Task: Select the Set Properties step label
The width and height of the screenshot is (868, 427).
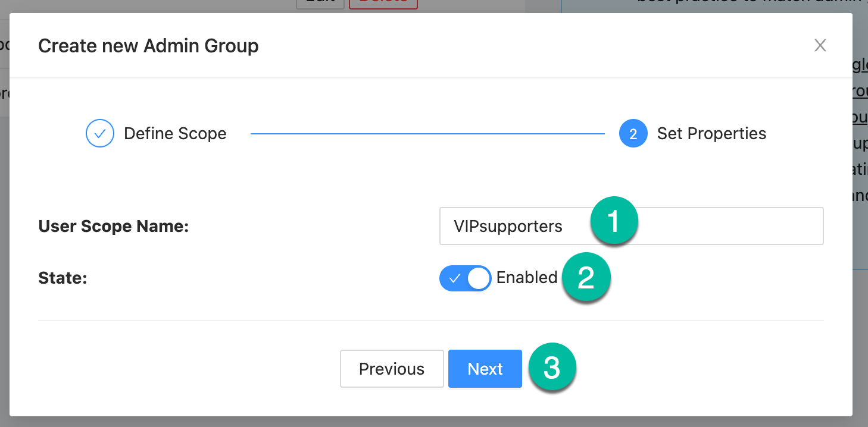Action: click(711, 134)
